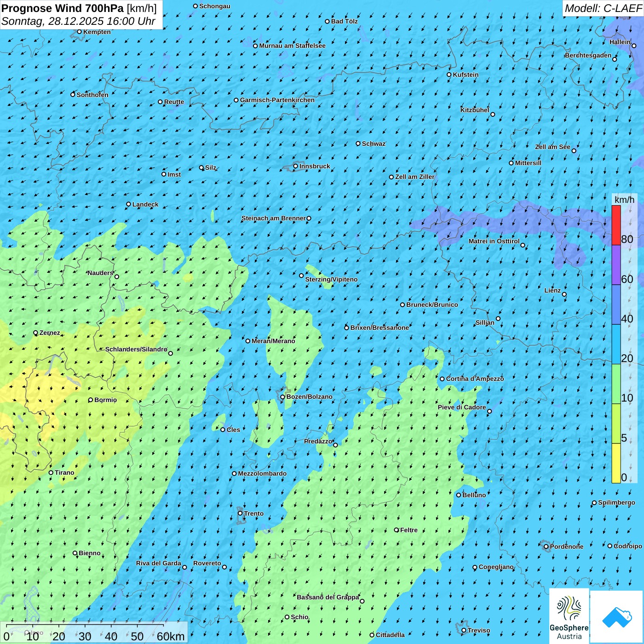Viewport: 644px width, 644px height.
Task: Click the 'Modell: C-LAEF' label
Action: [x=603, y=8]
